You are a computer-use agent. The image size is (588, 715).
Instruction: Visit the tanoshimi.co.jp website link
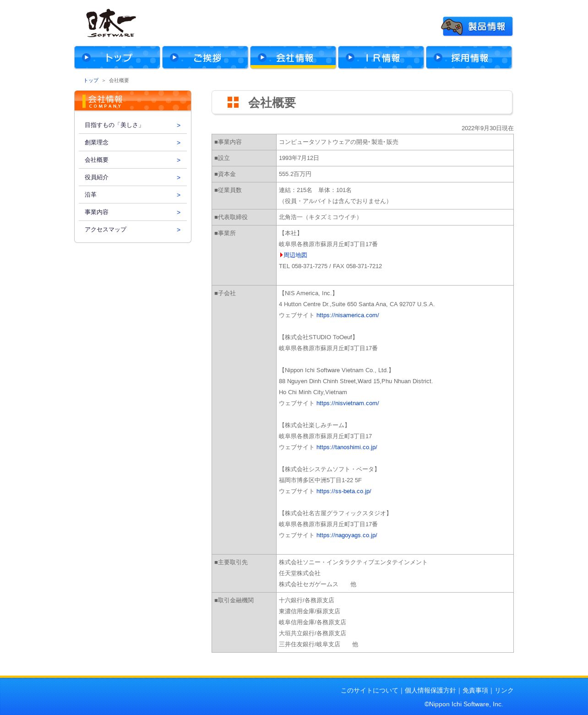click(x=347, y=447)
